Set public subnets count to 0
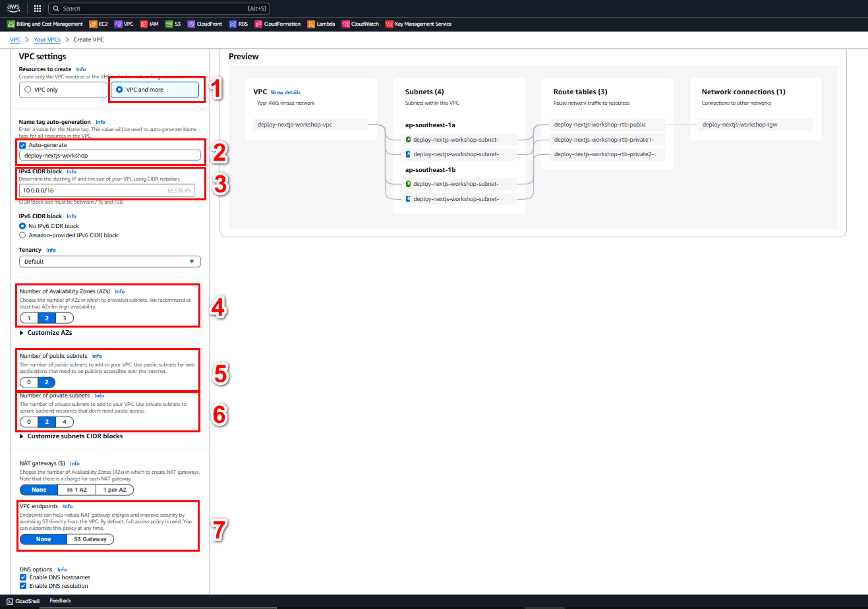The width and height of the screenshot is (868, 609). tap(29, 382)
